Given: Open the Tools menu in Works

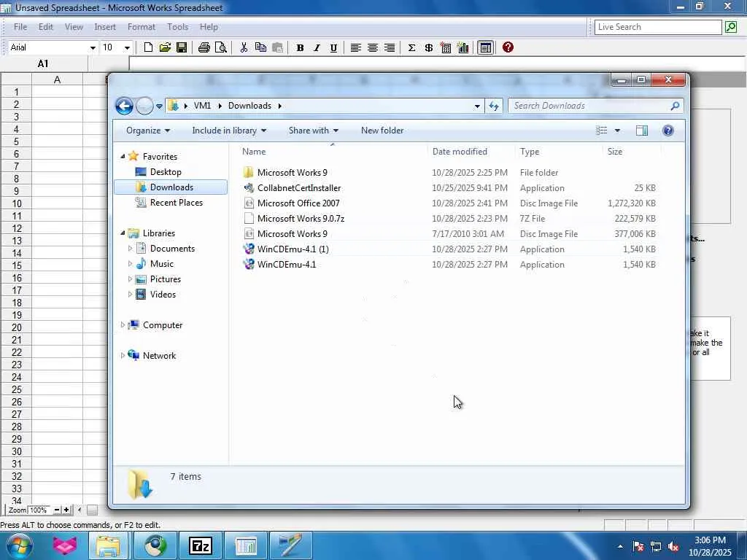Looking at the screenshot, I should point(178,27).
